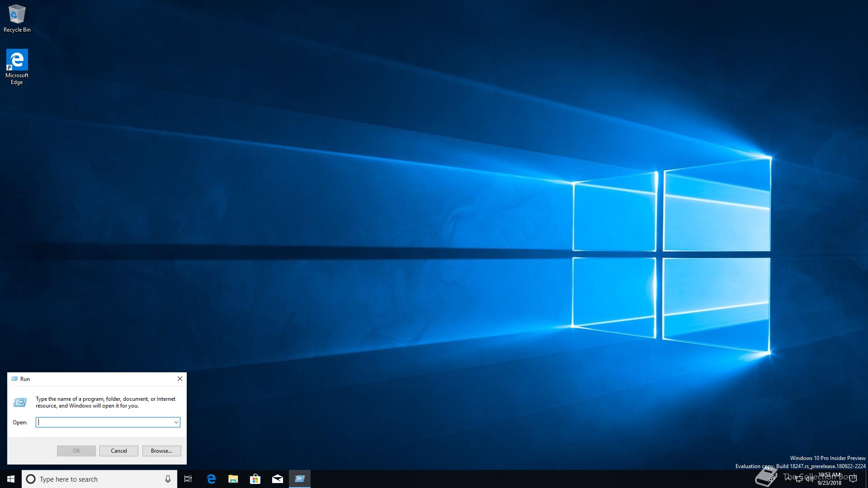
Task: Launch Edge from the taskbar
Action: pos(211,479)
